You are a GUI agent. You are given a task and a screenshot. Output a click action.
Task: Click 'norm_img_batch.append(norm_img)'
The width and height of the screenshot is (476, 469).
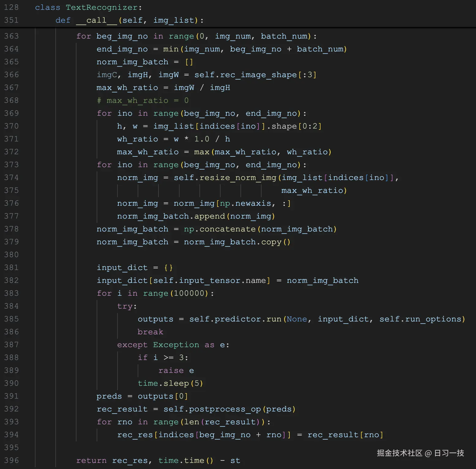196,216
